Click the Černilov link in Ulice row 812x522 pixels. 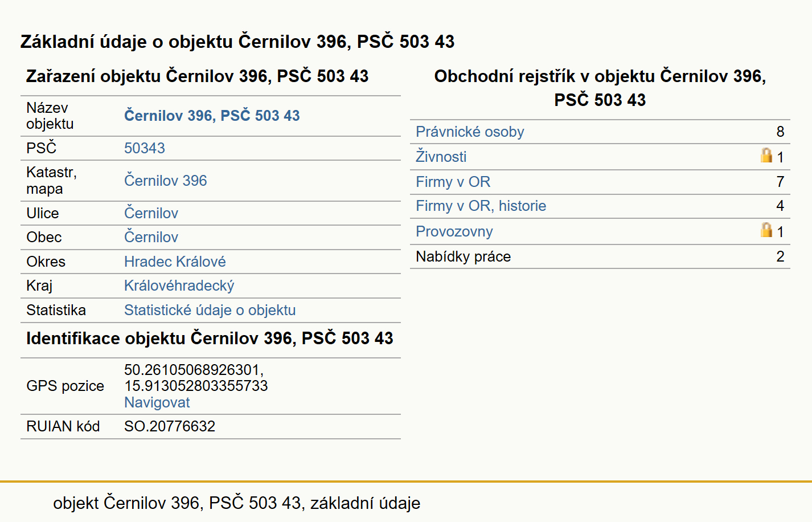[x=151, y=213]
